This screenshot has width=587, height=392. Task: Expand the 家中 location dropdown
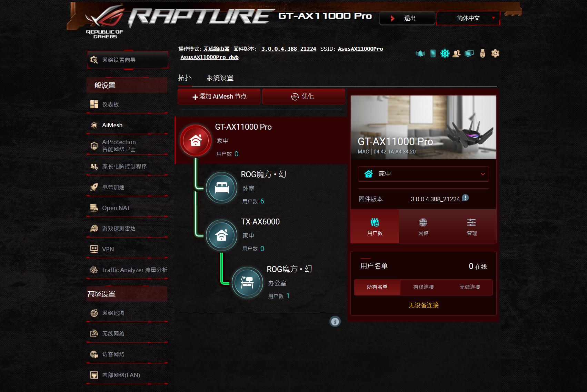click(424, 174)
